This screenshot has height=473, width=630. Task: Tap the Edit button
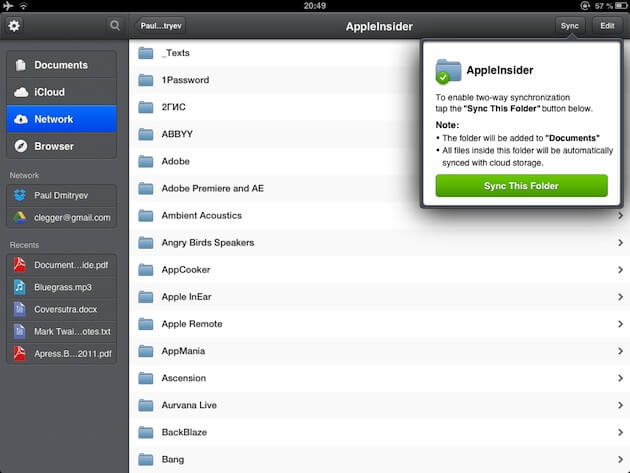[607, 26]
